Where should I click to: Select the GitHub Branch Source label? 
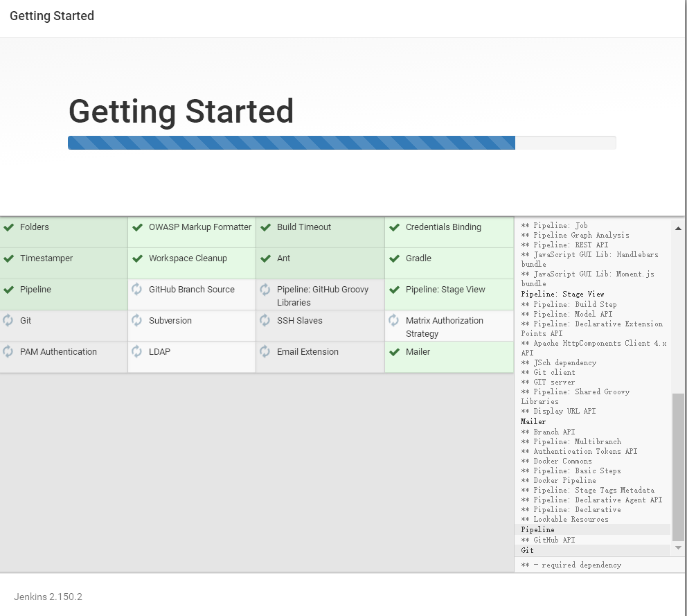coord(192,290)
